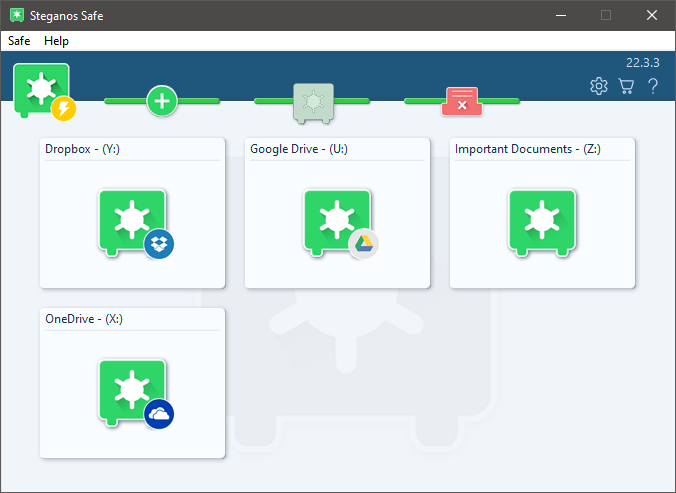Open the Google Drive safe icon
This screenshot has height=493, width=676.
click(341, 224)
